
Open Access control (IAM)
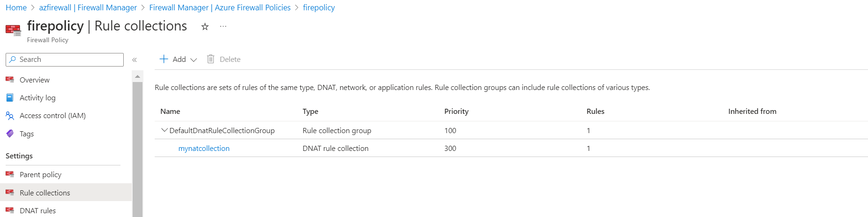52,116
